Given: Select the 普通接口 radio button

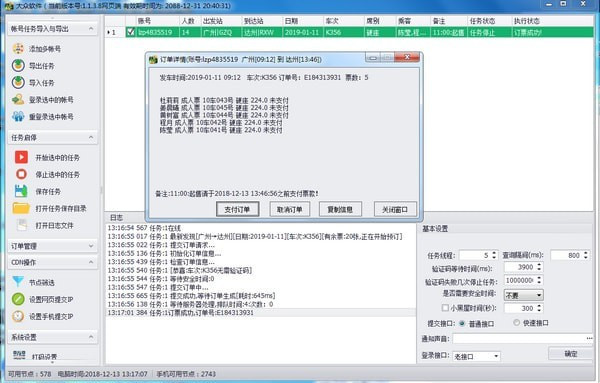Looking at the screenshot, I should [x=462, y=323].
